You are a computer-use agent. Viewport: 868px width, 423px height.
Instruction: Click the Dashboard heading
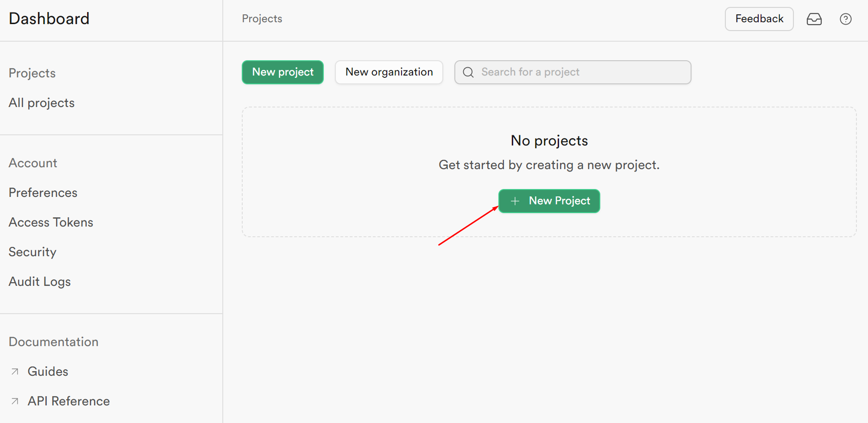49,19
